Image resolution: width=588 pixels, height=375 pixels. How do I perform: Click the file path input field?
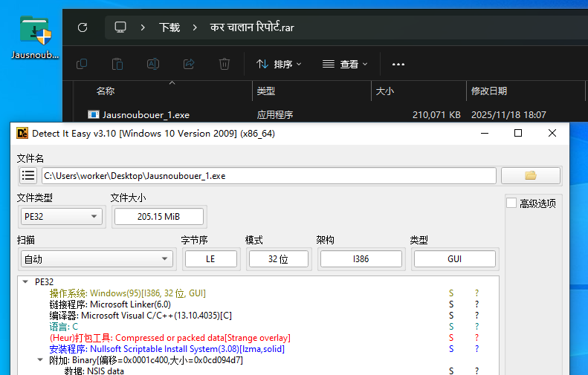[x=269, y=176]
